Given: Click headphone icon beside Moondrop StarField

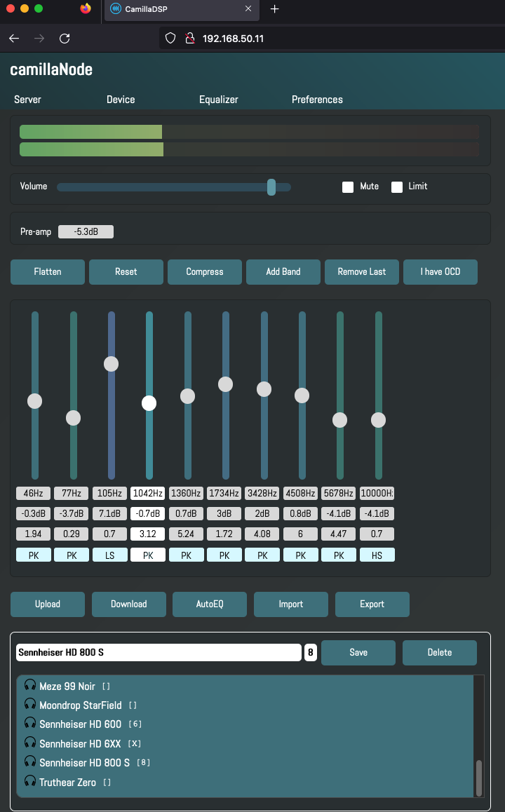Looking at the screenshot, I should [x=30, y=705].
